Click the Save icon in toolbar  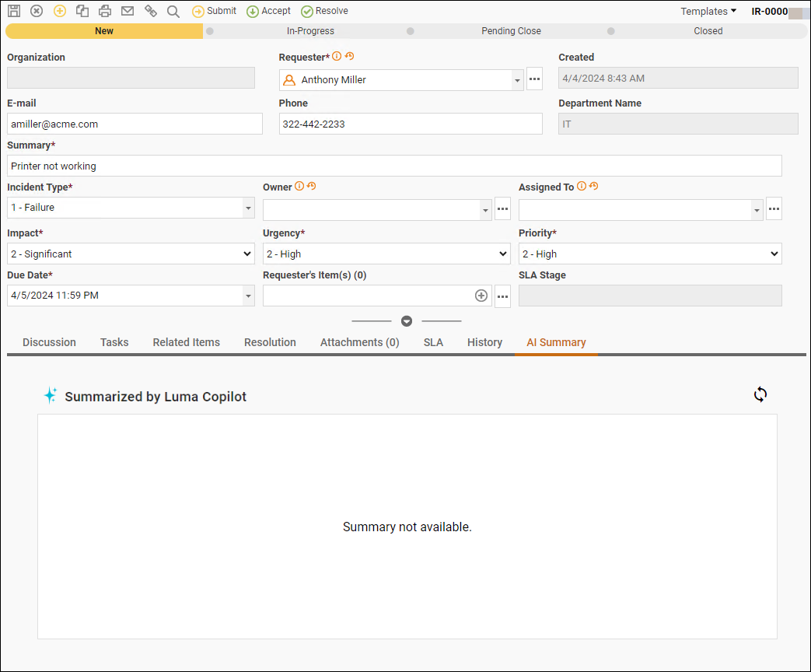14,11
